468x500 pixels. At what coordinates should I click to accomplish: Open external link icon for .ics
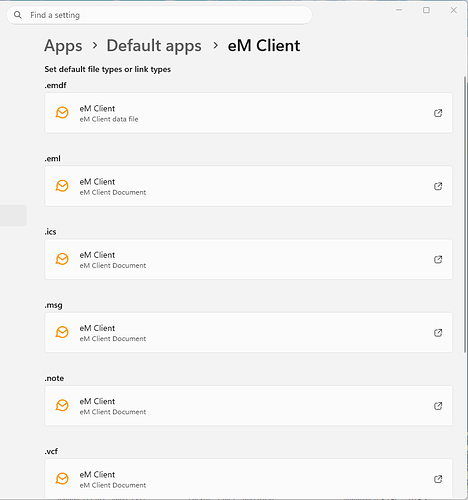pyautogui.click(x=438, y=259)
